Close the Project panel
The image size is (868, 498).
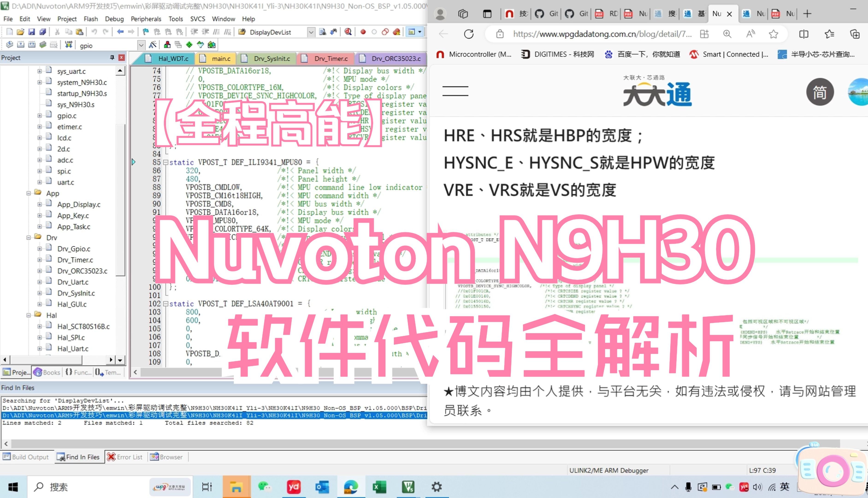[121, 57]
